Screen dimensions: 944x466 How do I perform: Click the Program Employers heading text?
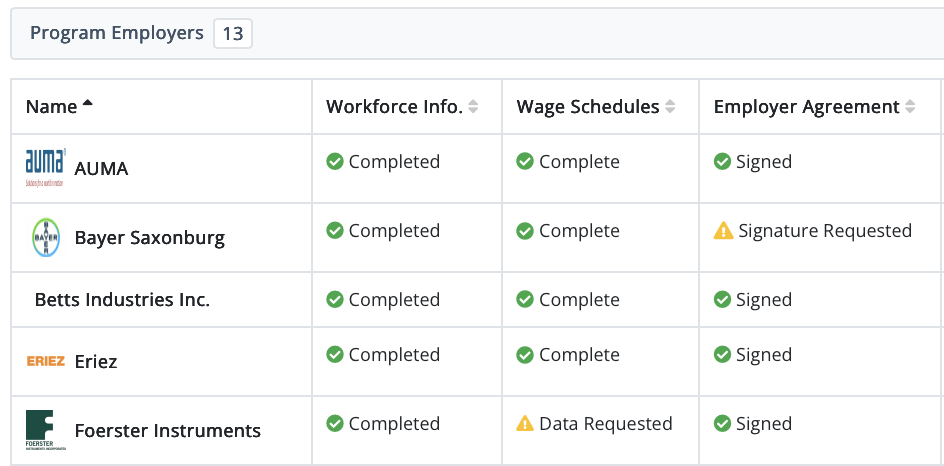click(x=117, y=33)
